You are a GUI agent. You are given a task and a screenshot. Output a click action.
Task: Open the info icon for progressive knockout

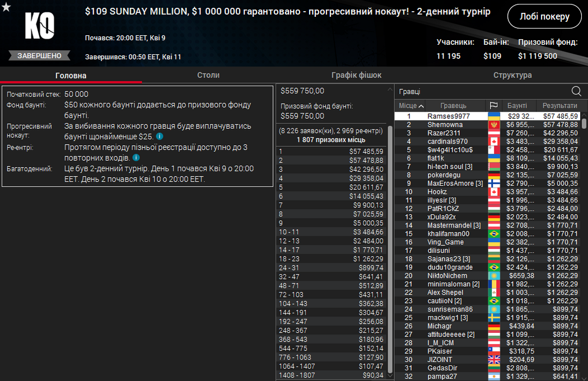[160, 137]
